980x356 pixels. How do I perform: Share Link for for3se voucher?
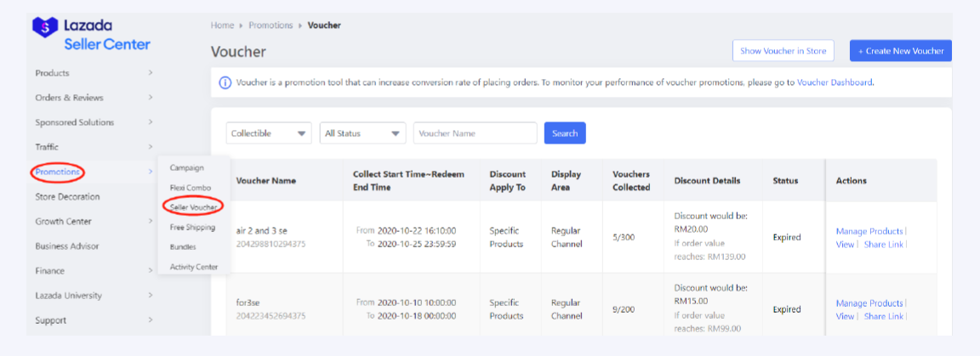[x=884, y=316]
